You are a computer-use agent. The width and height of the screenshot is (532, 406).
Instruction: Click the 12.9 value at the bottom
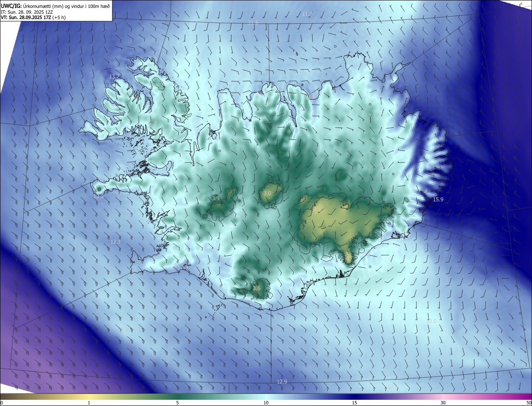tap(282, 382)
